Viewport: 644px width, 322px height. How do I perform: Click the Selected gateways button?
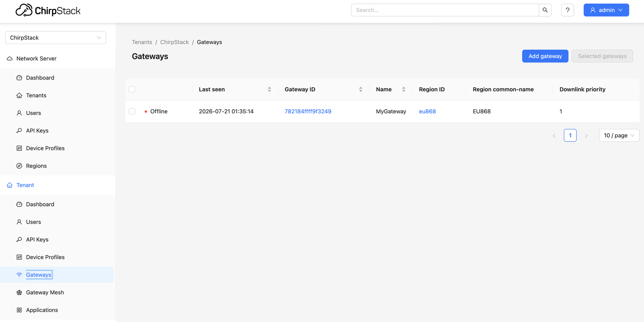point(602,56)
